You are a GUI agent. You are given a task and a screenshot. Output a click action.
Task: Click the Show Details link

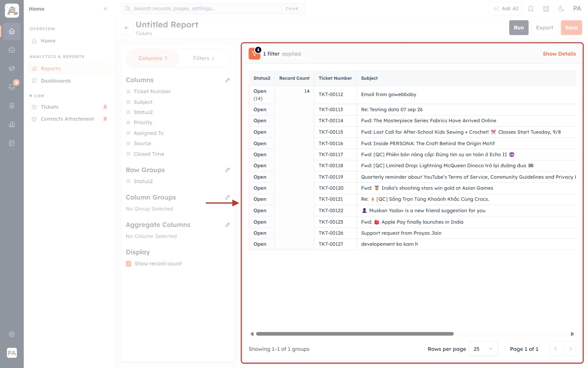[x=559, y=54]
